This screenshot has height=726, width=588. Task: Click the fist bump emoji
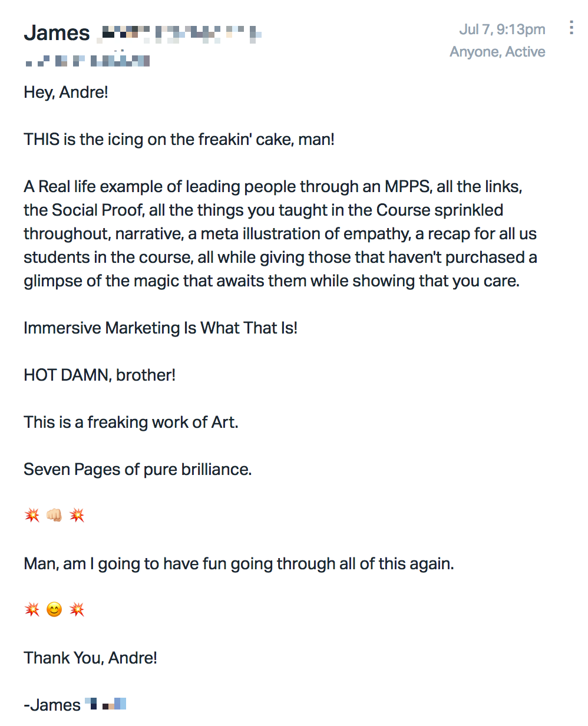[54, 516]
